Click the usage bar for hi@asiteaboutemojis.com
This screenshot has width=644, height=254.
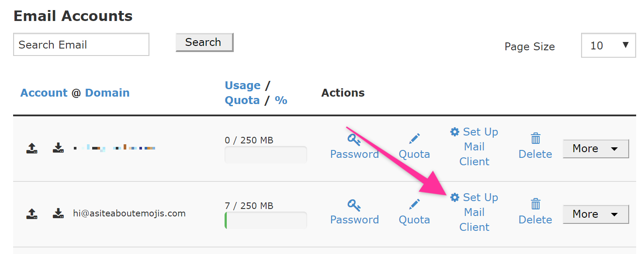point(266,220)
